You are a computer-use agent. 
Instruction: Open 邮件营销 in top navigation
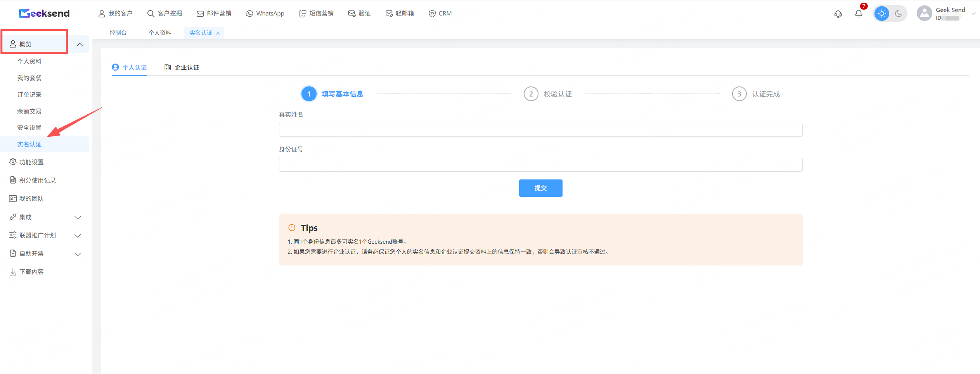pos(214,14)
